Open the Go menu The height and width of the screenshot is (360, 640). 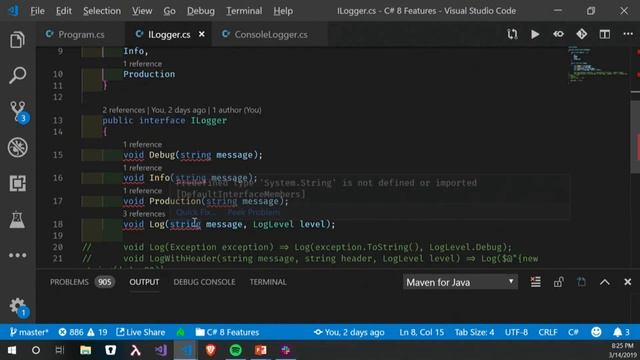[169, 11]
